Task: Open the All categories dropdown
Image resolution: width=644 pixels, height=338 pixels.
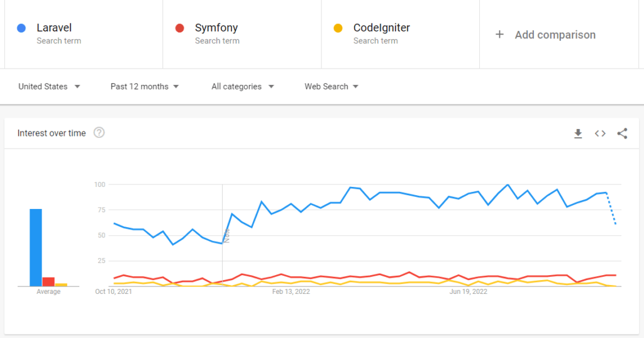Action: [x=243, y=87]
